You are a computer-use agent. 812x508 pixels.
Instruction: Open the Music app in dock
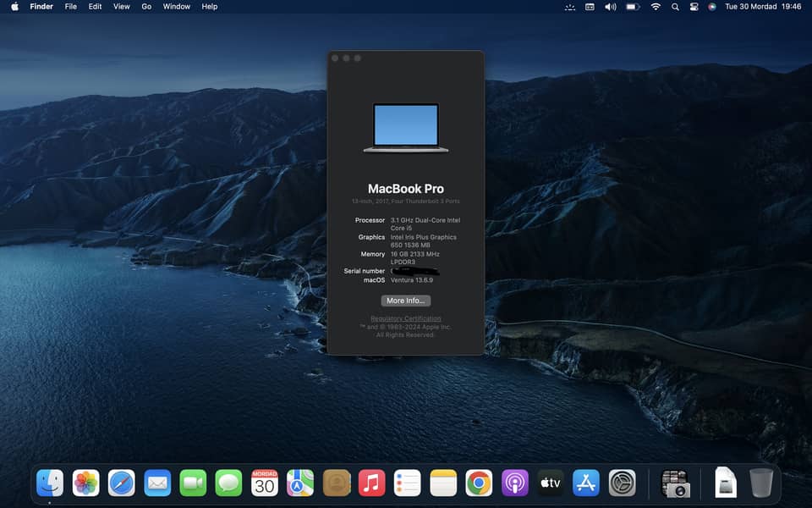tap(371, 483)
